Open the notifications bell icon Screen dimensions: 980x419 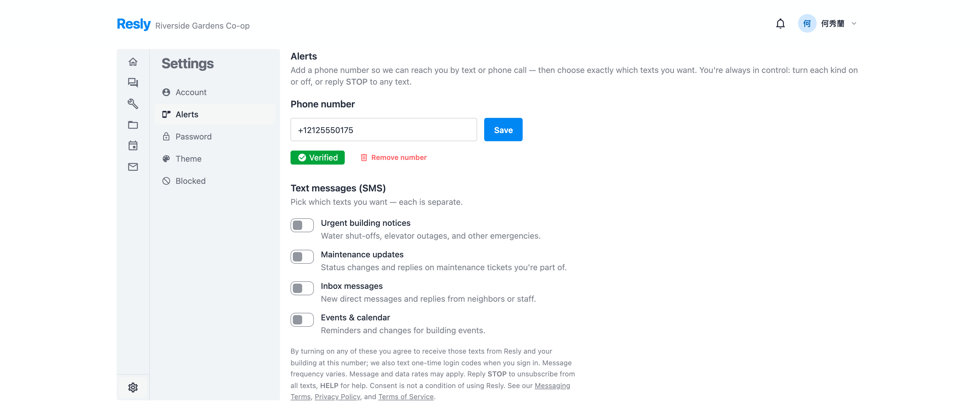click(x=780, y=24)
